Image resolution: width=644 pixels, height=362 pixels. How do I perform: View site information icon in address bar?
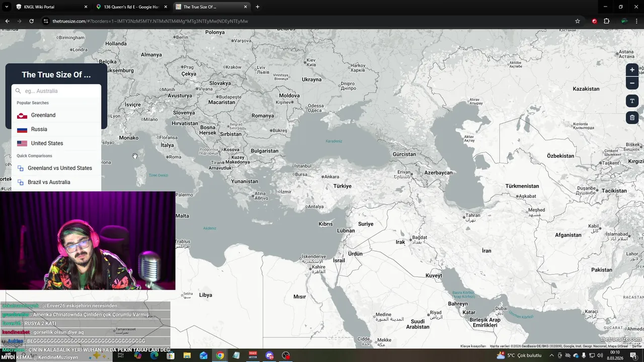(x=46, y=21)
